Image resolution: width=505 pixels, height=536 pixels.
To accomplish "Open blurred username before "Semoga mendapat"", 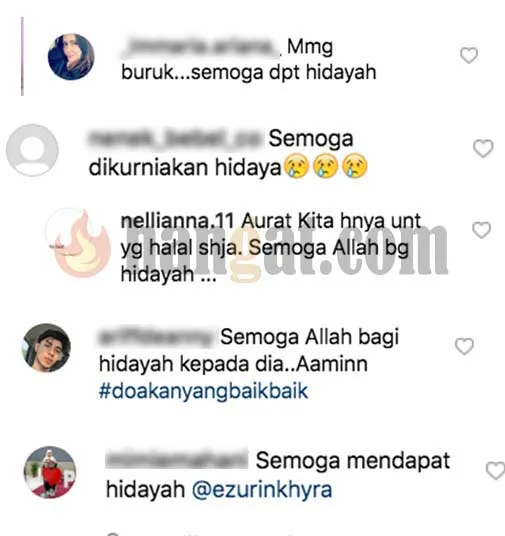I will coord(177,460).
